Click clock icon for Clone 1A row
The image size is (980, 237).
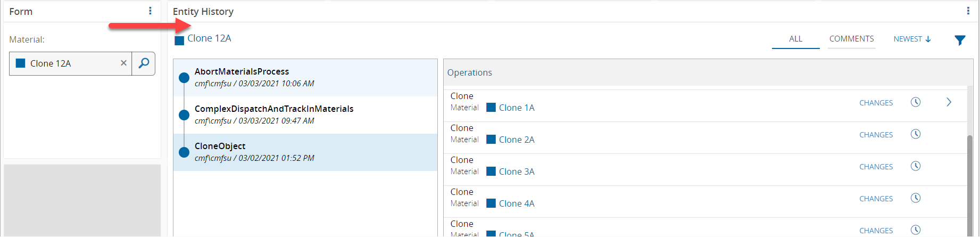(916, 102)
